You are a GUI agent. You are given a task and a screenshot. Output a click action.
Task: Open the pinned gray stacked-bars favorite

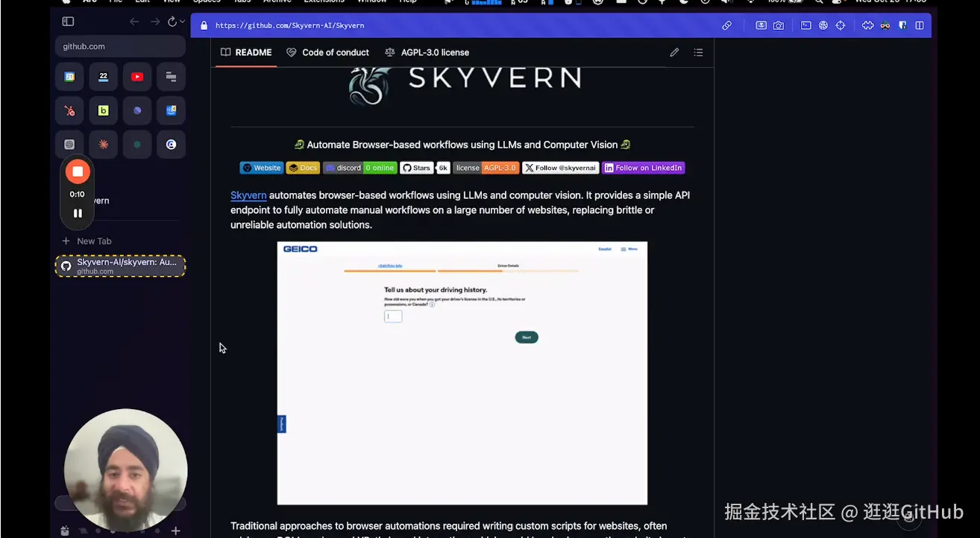tap(172, 77)
